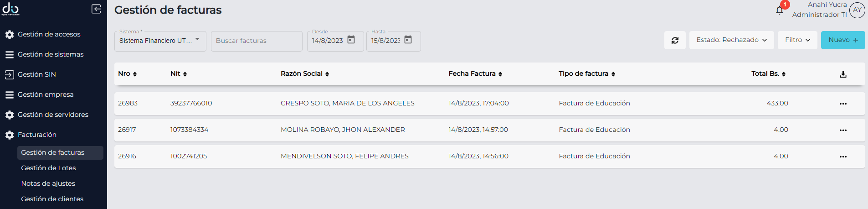Click the Nuevo + button
This screenshot has height=209, width=868.
(842, 40)
